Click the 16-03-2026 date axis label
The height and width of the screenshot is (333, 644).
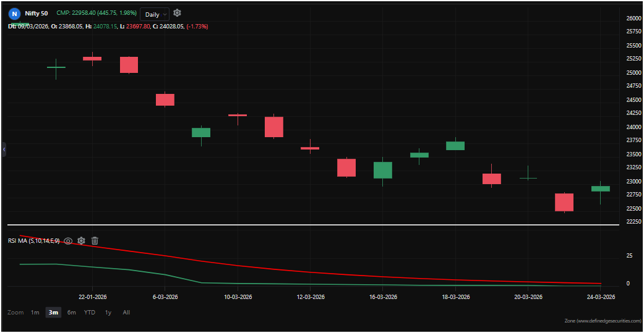click(382, 297)
